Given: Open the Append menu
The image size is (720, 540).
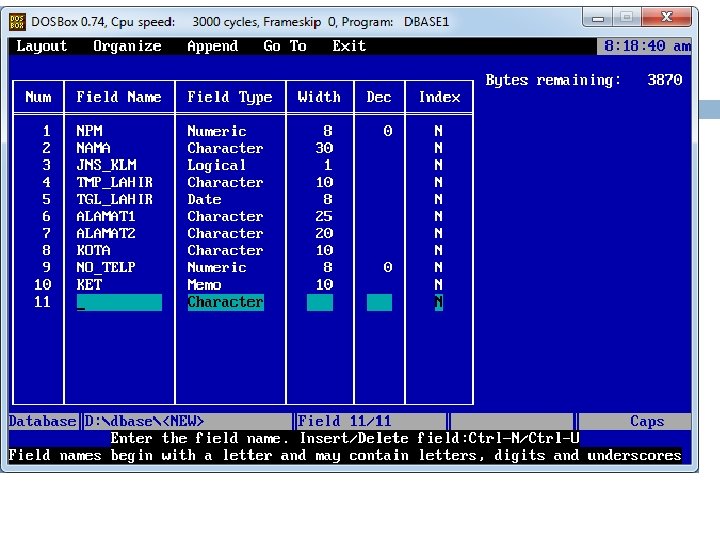Looking at the screenshot, I should click(213, 46).
